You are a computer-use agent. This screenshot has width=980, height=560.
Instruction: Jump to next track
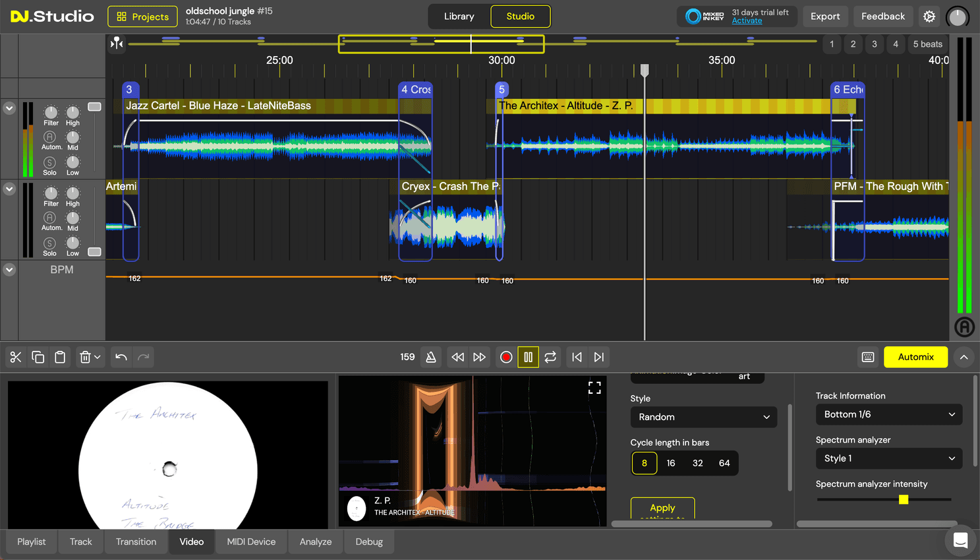pos(599,357)
